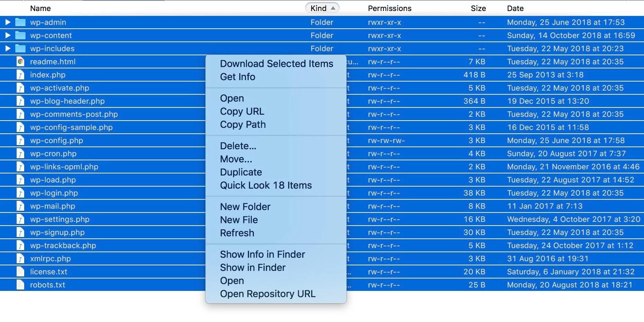Click date 25 Sep 2013 at 3:18

coord(545,75)
